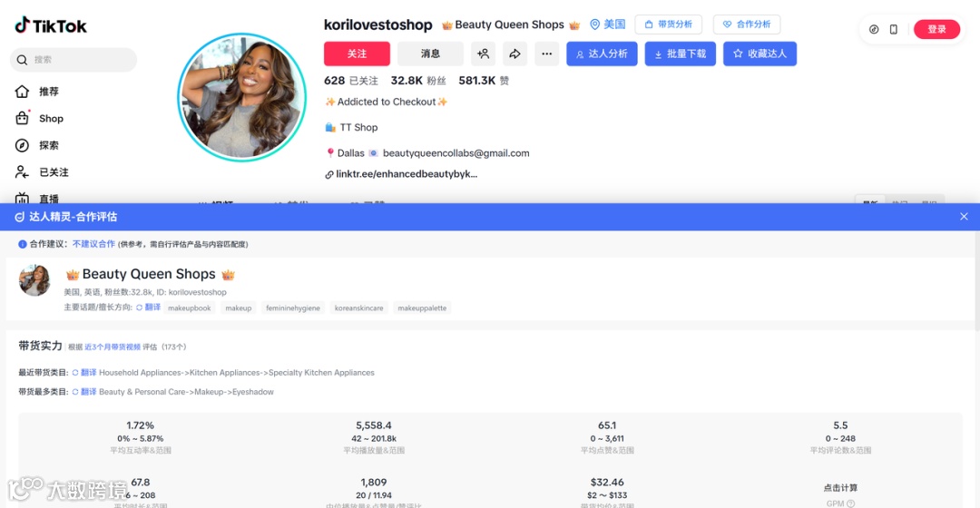This screenshot has height=508, width=980.
Task: Open the three-dot more options menu
Action: (x=546, y=54)
